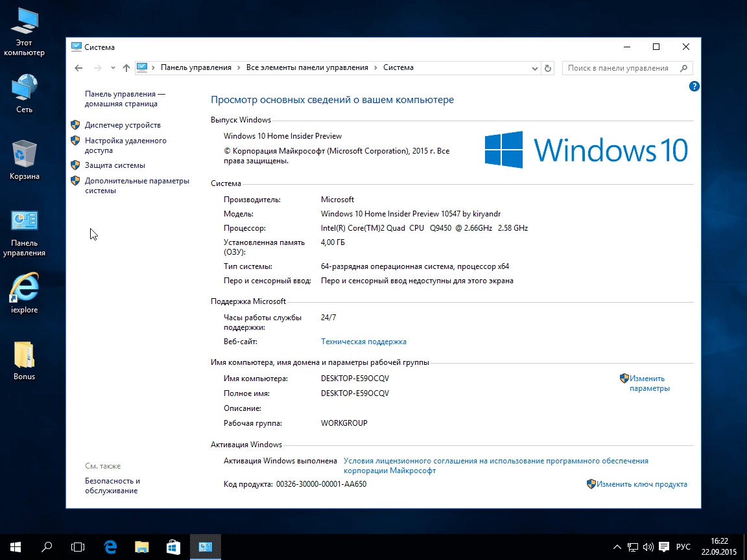Click the Система window title icon
747x560 pixels.
coord(77,47)
